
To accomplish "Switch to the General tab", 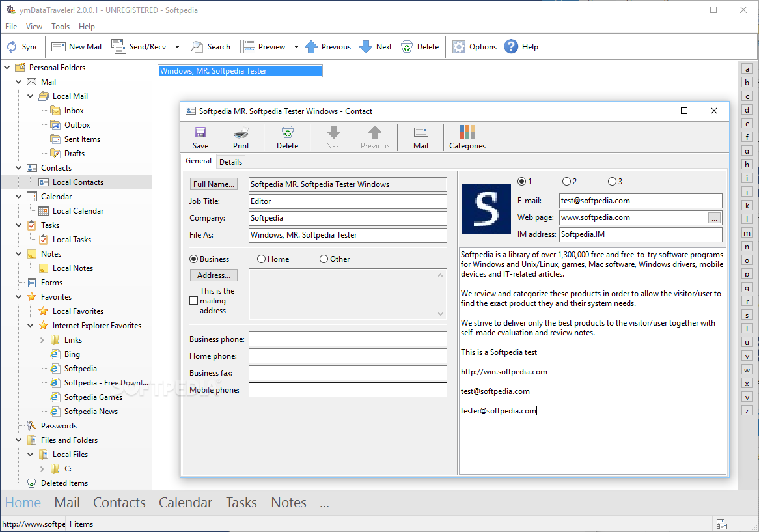I will pos(199,161).
